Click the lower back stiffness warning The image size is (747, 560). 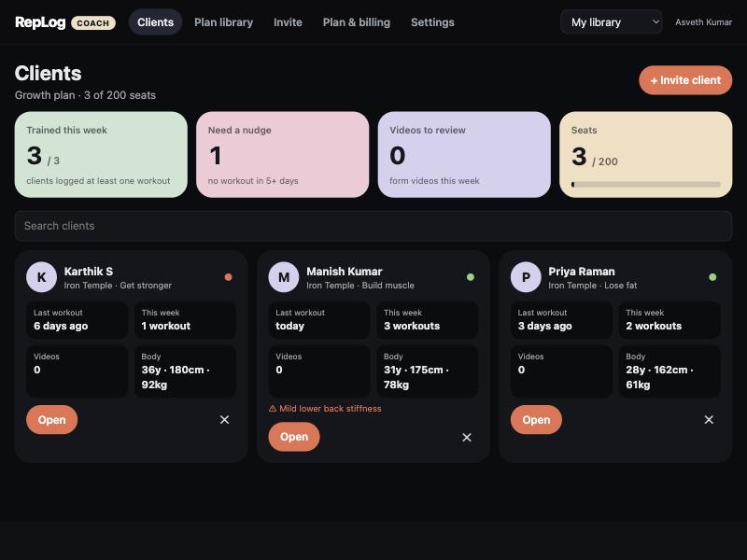325,409
